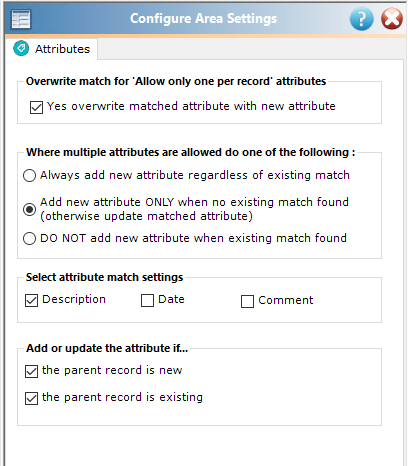Click the 'Add or update the attribute if...' heading
This screenshot has height=466, width=408.
point(107,348)
